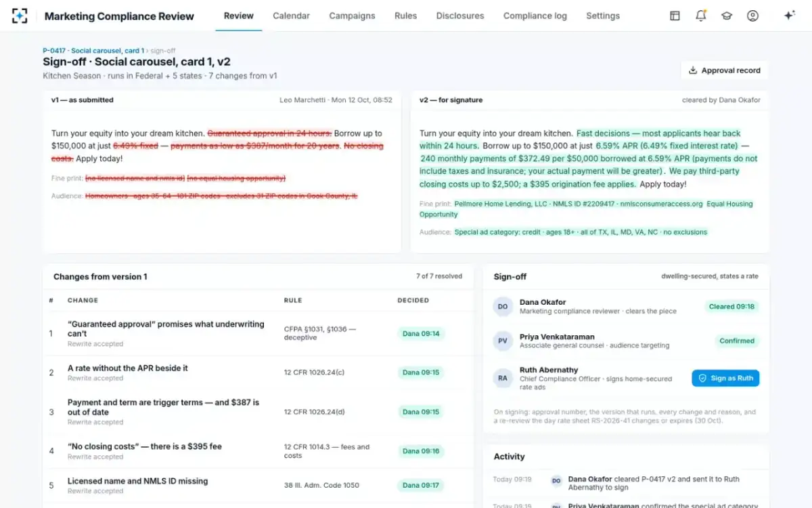Click the CFPA §1031, §1036 rule cell
The image size is (812, 508).
pos(320,333)
